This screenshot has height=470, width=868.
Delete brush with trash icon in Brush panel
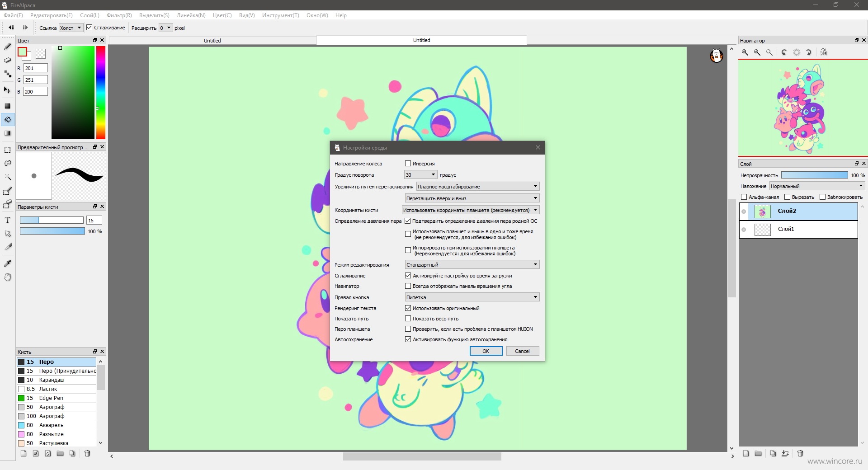87,453
